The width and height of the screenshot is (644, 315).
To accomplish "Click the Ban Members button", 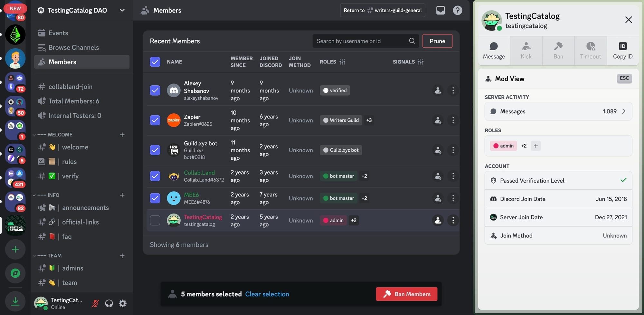I will tap(406, 294).
